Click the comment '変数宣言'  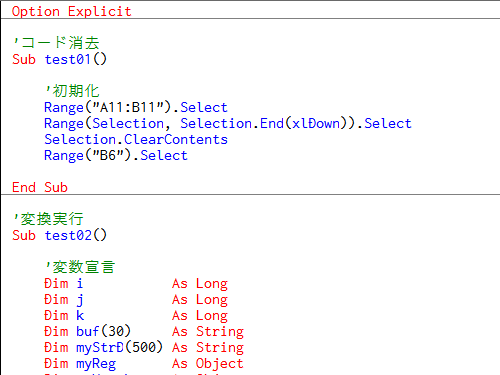(80, 267)
